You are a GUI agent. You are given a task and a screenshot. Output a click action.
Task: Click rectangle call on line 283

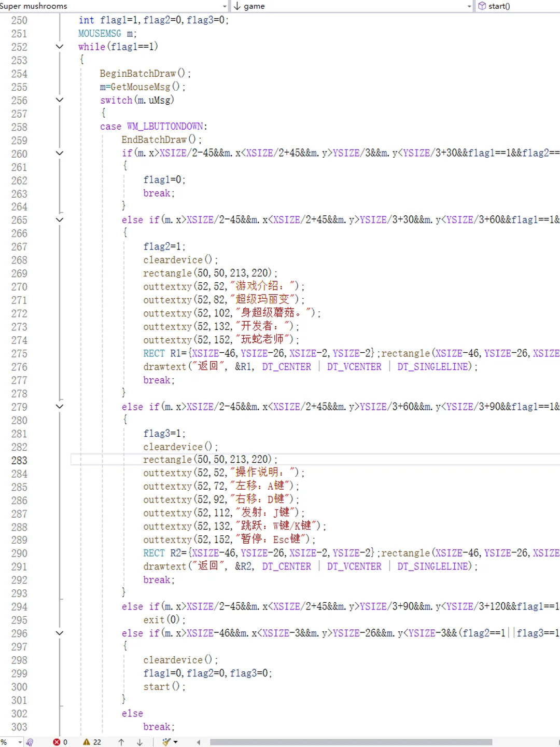coord(210,460)
